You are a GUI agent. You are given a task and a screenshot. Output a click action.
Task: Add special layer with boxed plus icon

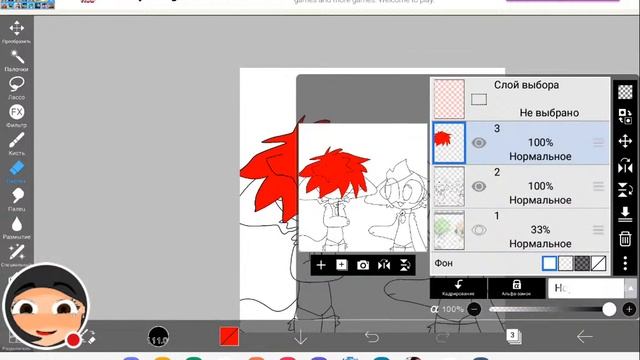[342, 265]
